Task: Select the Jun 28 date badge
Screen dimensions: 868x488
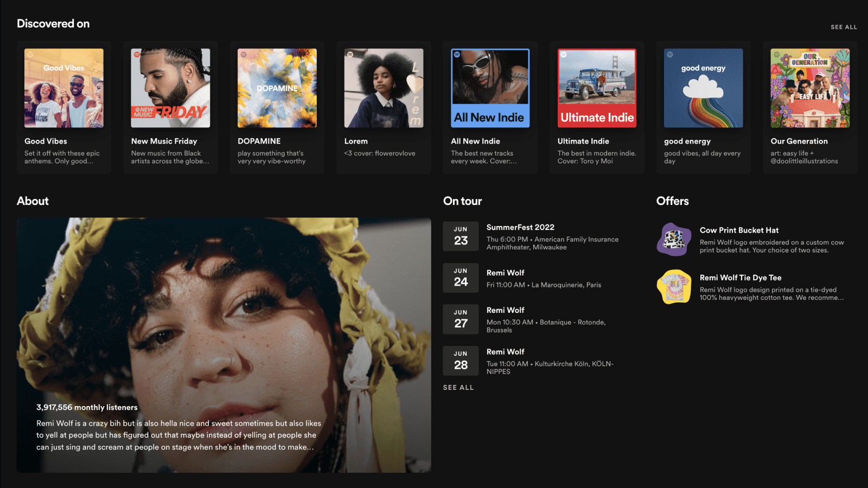Action: coord(461,361)
